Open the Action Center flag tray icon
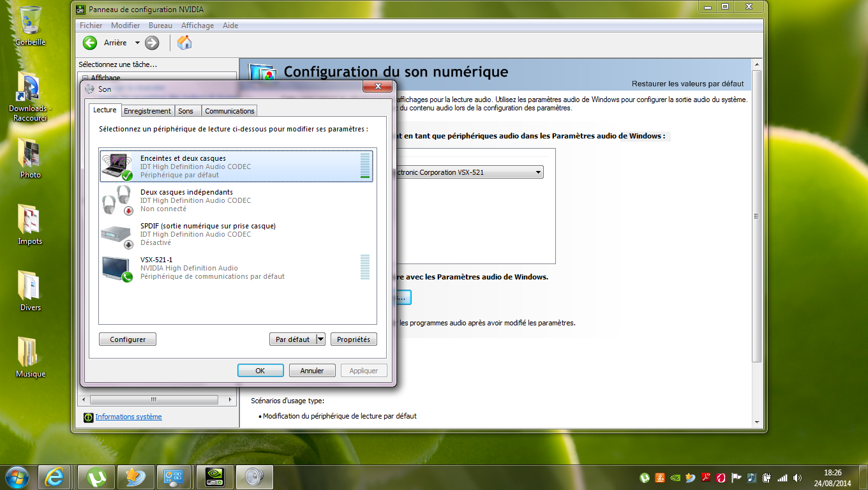868x490 pixels. pyautogui.click(x=737, y=477)
